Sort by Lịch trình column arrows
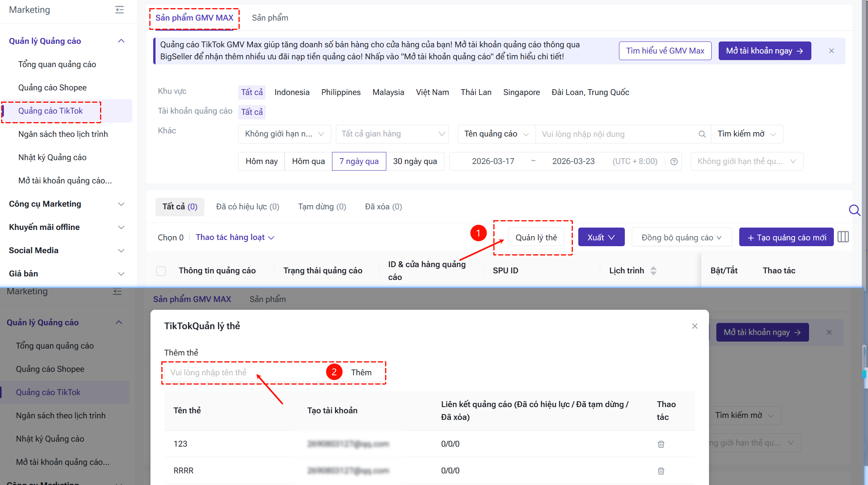Image resolution: width=868 pixels, height=485 pixels. click(654, 271)
